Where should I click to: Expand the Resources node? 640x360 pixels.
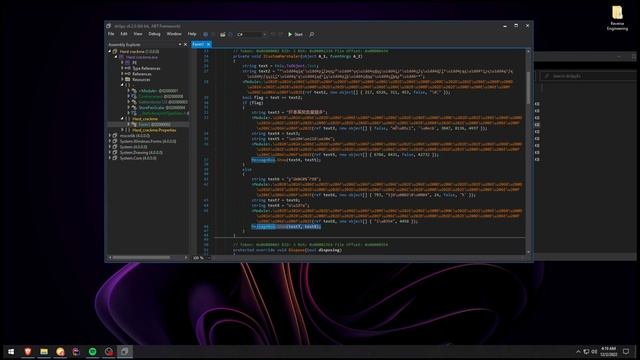click(x=122, y=80)
